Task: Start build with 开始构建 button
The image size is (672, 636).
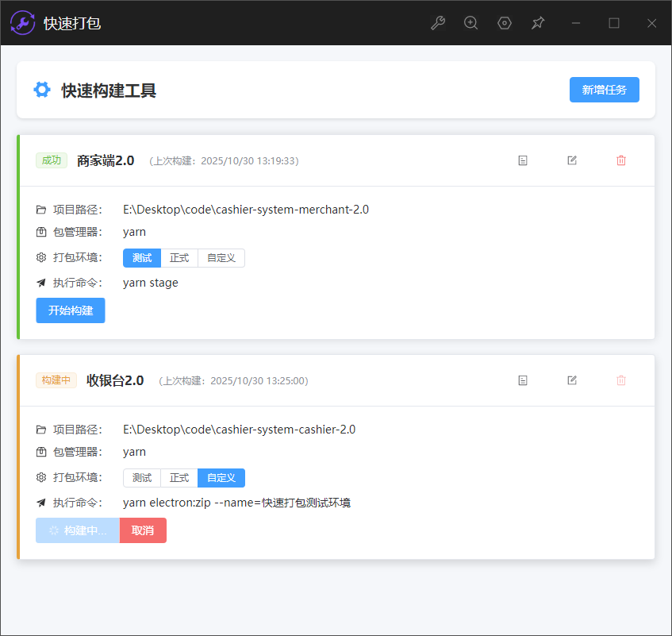Action: pos(71,310)
